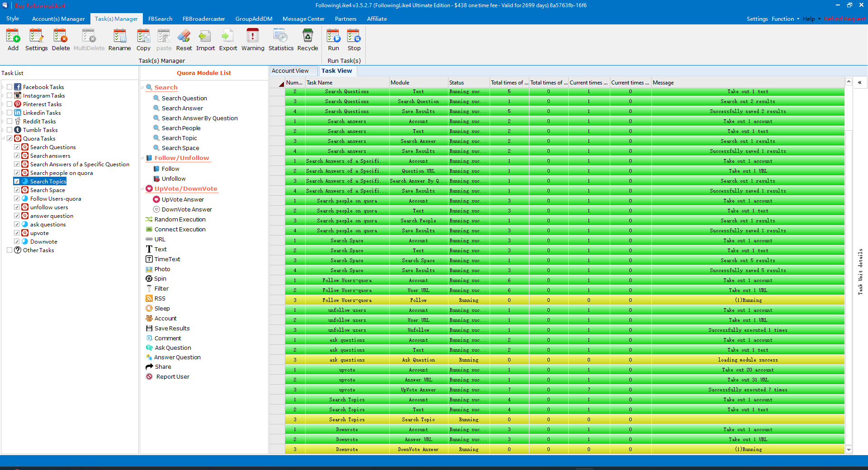This screenshot has width=868, height=470.
Task: Click the Run tasks icon
Action: [334, 40]
